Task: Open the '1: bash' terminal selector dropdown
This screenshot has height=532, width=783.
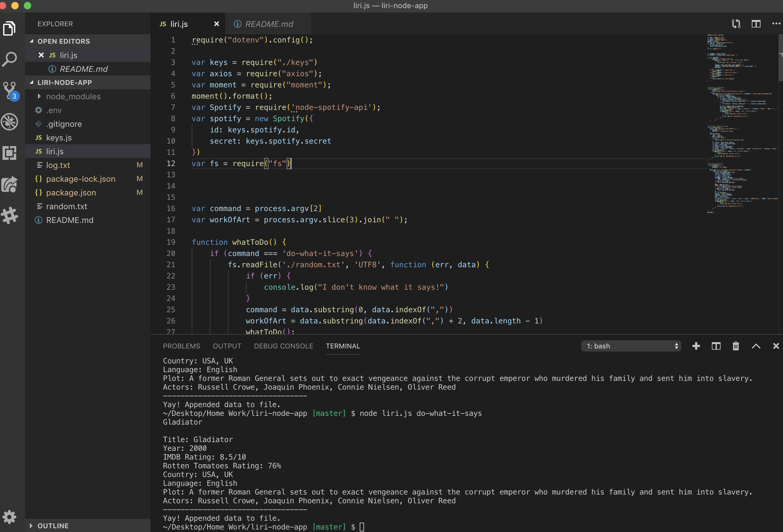Action: tap(631, 346)
